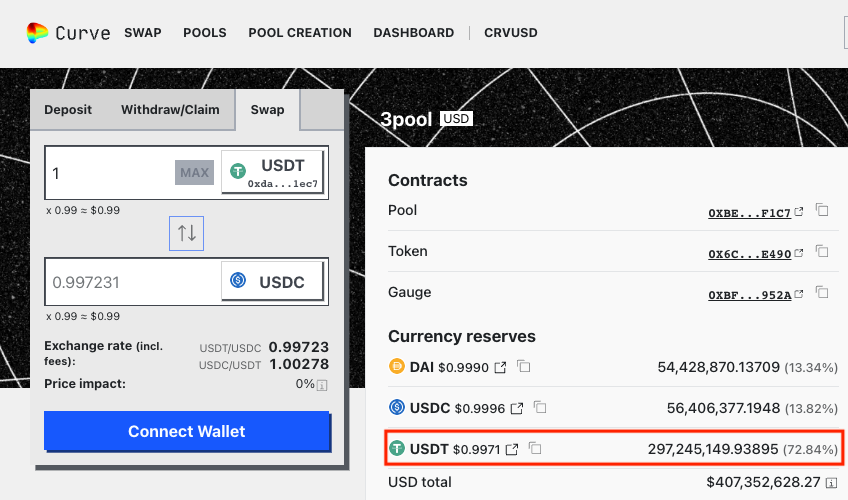Click the Curve logo icon
The image size is (848, 500).
pyautogui.click(x=37, y=33)
